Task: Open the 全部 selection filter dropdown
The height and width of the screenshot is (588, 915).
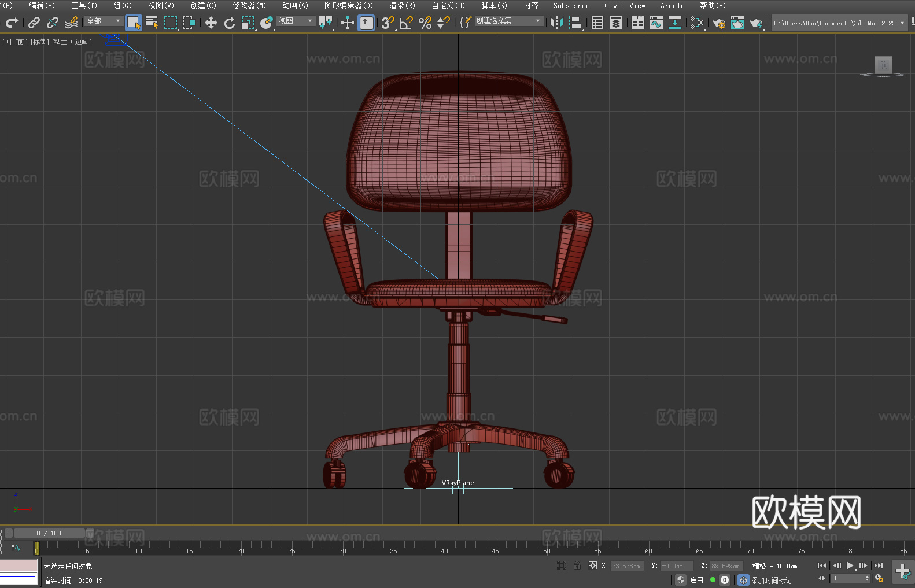Action: (x=104, y=21)
